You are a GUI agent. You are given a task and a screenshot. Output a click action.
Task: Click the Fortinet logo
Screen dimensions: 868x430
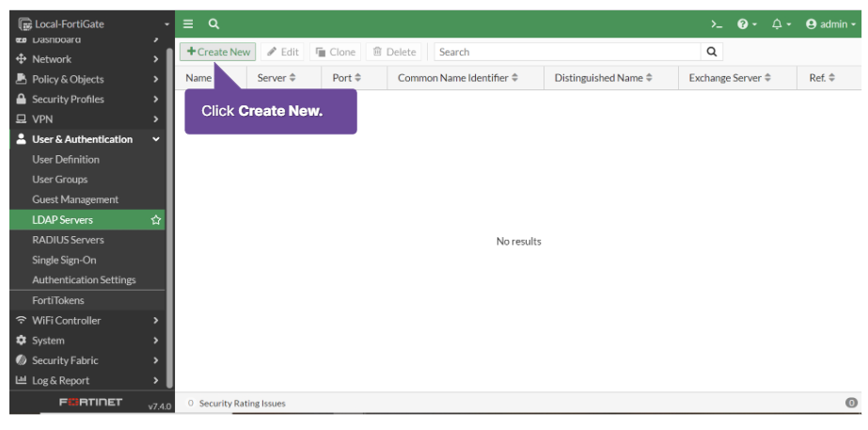click(x=91, y=403)
